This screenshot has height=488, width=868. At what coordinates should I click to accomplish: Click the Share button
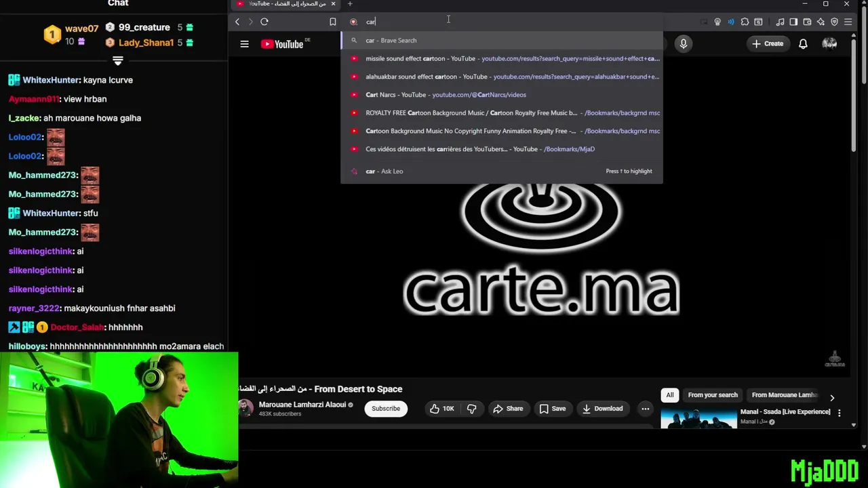pos(508,409)
